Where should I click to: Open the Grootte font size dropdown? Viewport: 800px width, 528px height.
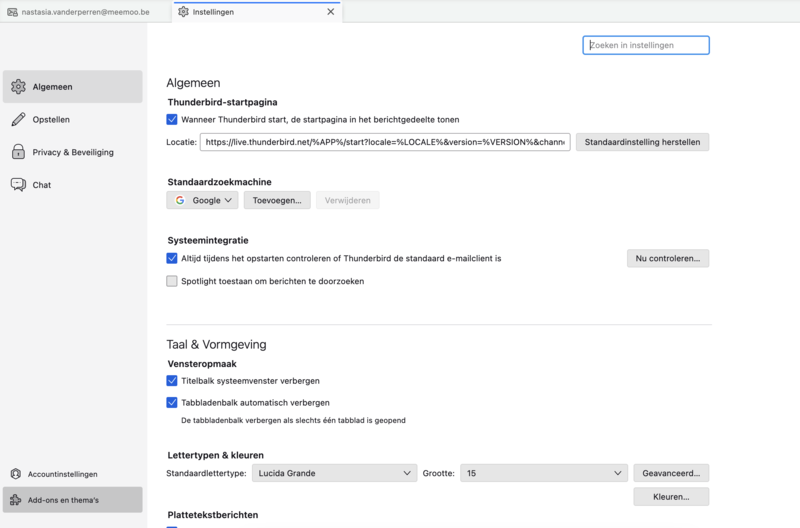click(543, 473)
